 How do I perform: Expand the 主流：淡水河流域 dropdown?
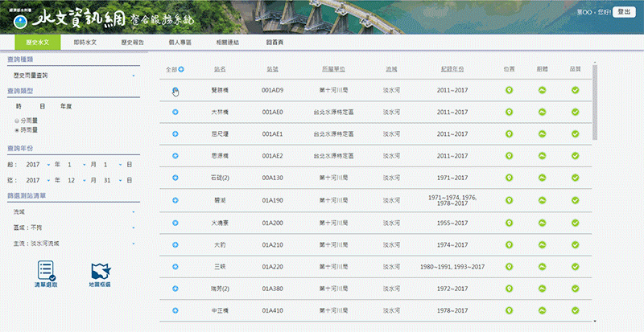[x=74, y=242]
